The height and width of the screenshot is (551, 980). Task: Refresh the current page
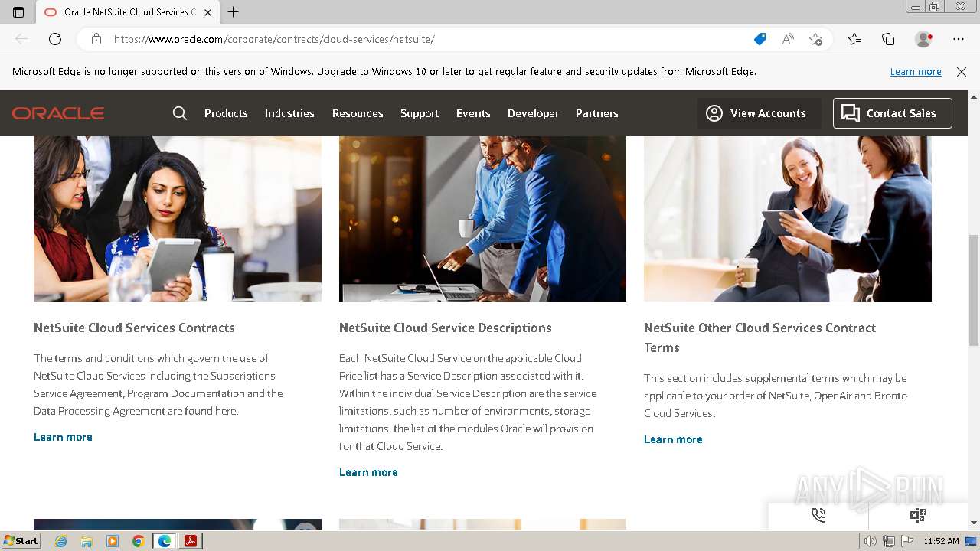pos(55,39)
